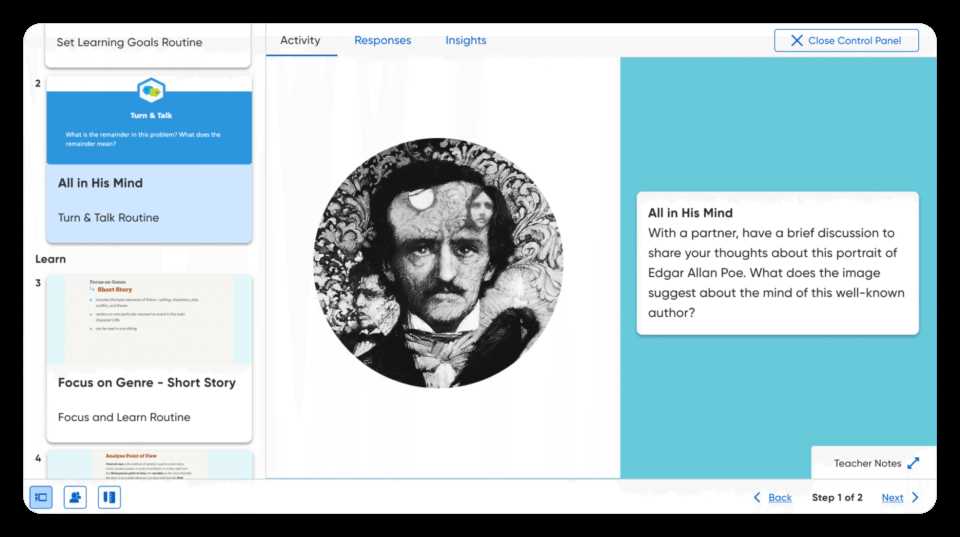This screenshot has height=537, width=960.
Task: Switch to the Activity tab
Action: [300, 40]
